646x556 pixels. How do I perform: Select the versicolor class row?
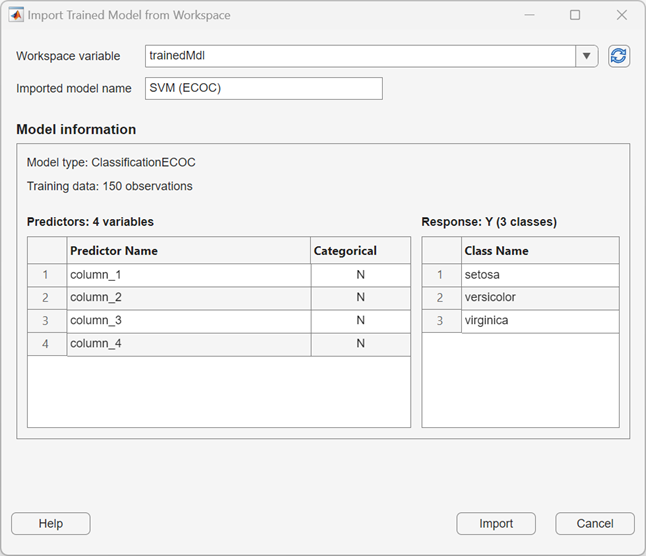pyautogui.click(x=540, y=298)
